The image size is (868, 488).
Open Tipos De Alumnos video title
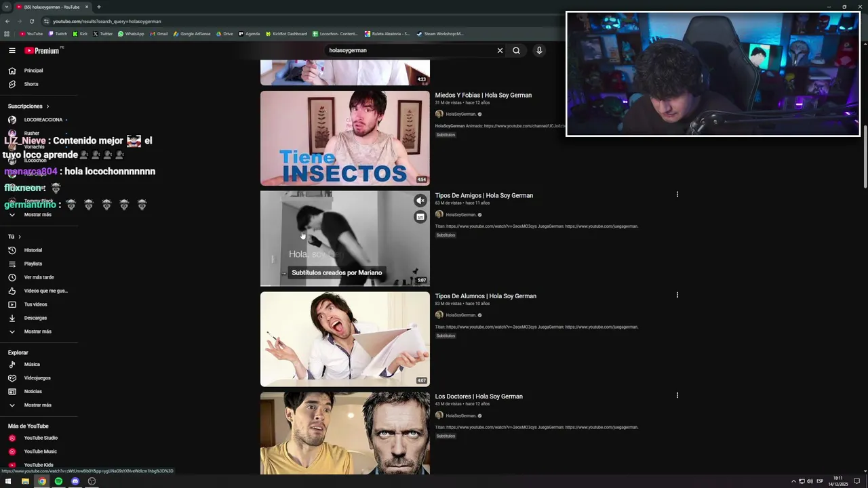coord(486,296)
